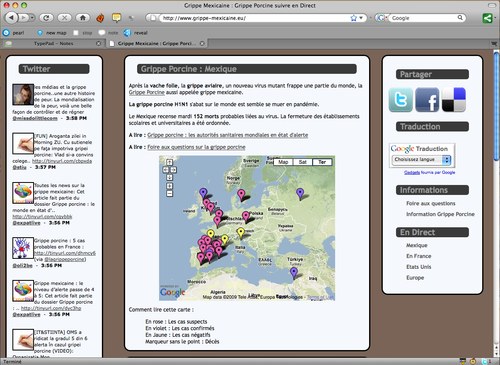Image resolution: width=500 pixels, height=365 pixels.
Task: Zoom out the map with minus
Action: point(169,193)
